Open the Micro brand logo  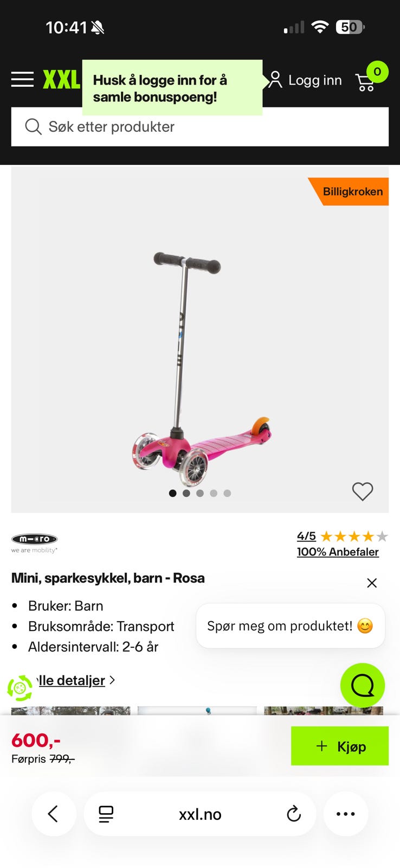(35, 542)
